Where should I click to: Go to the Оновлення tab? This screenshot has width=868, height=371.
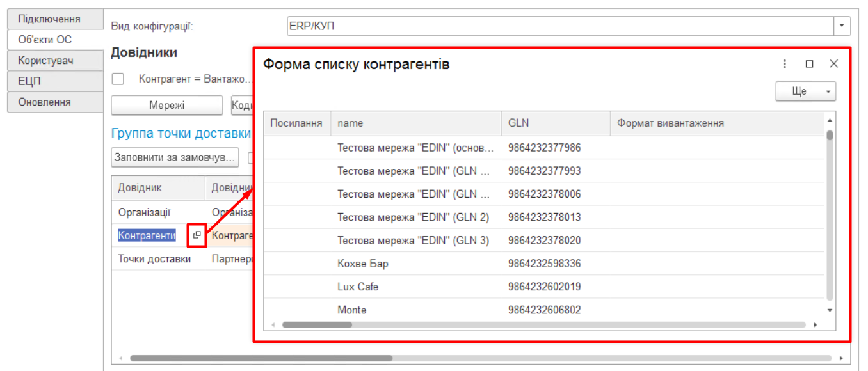[54, 102]
